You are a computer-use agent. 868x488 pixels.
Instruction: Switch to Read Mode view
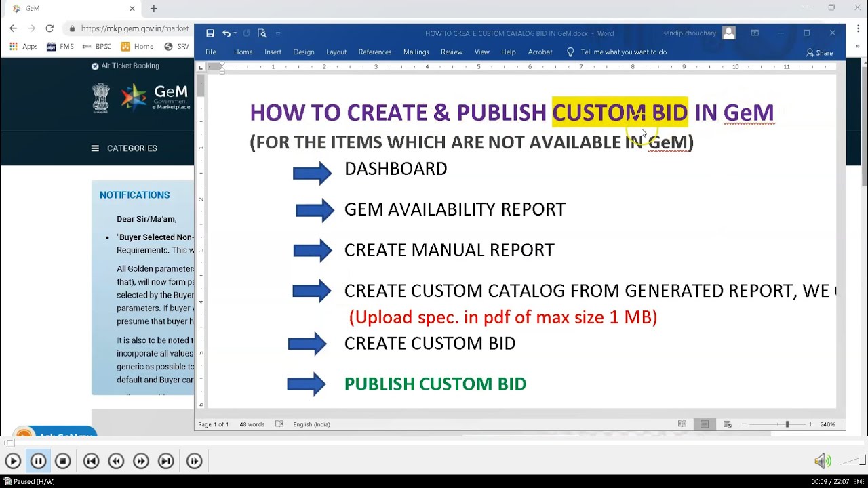[x=682, y=424]
